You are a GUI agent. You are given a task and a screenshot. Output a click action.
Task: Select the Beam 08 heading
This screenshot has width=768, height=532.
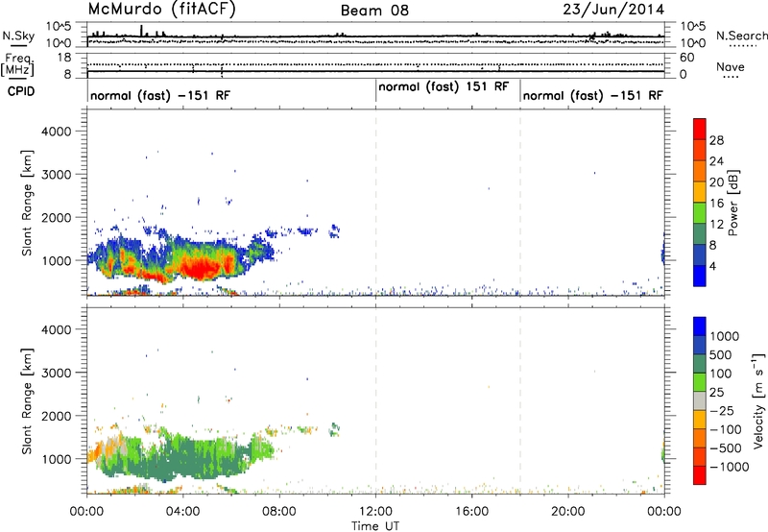(374, 11)
